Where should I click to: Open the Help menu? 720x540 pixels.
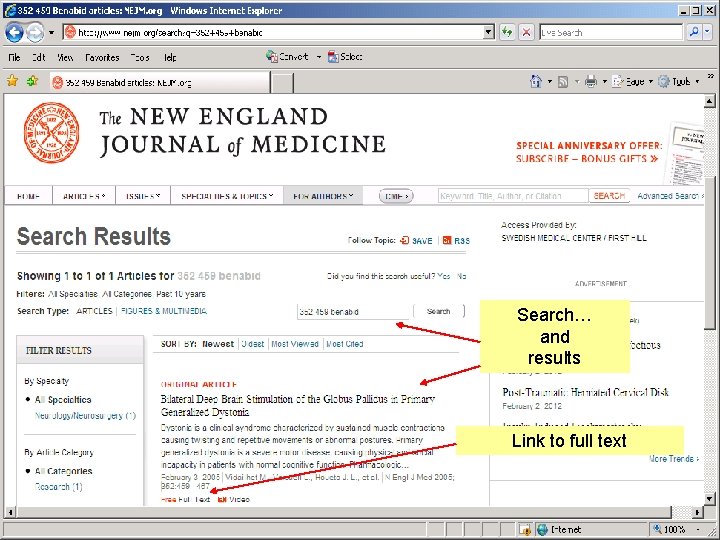[x=170, y=57]
